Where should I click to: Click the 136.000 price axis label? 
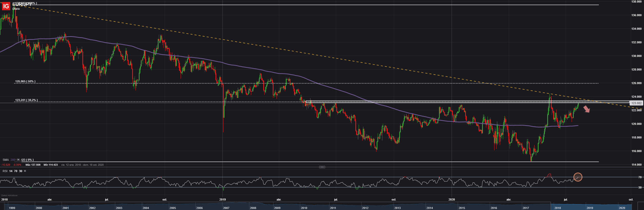pyautogui.click(x=636, y=15)
